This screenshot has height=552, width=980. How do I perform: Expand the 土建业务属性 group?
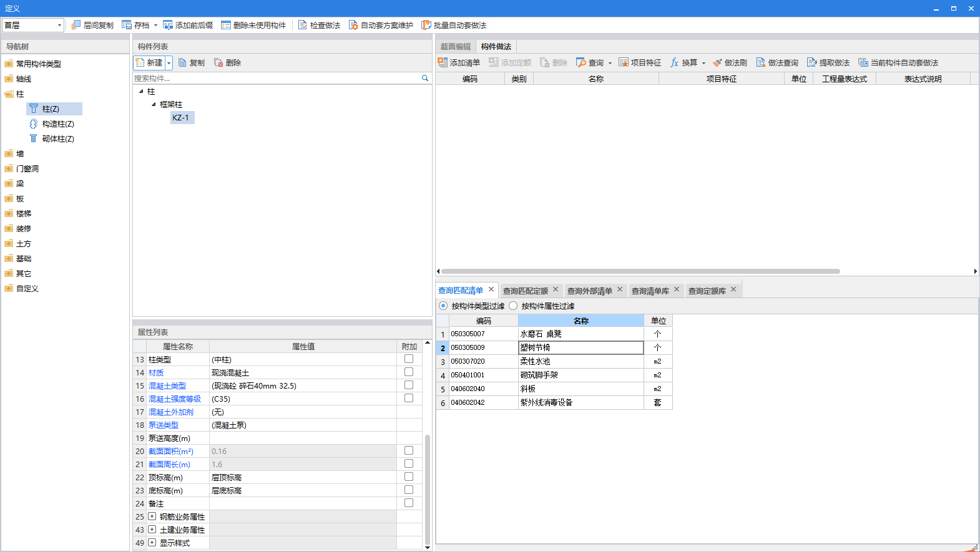(x=152, y=530)
